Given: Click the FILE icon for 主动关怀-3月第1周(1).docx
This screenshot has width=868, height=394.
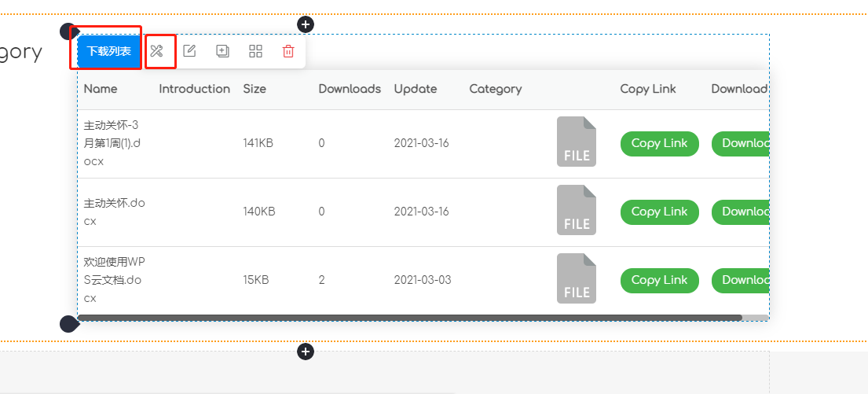Looking at the screenshot, I should [576, 142].
